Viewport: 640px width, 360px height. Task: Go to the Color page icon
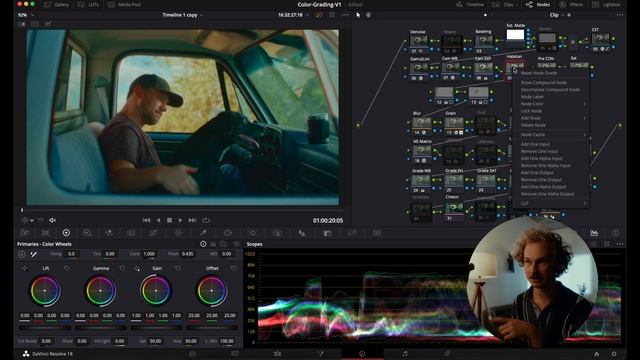362,354
